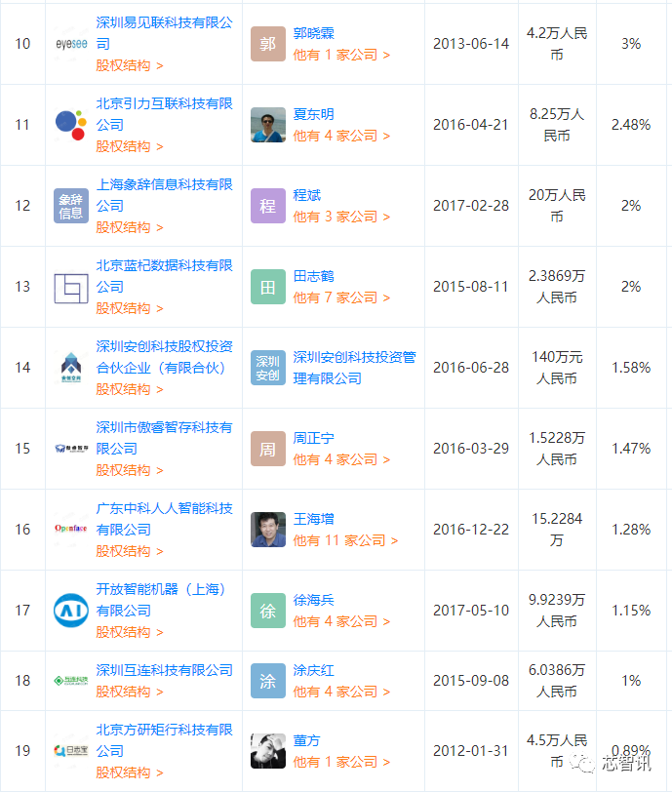
Task: Open 深圳安创科技投资管理有限公司 link
Action: point(354,368)
